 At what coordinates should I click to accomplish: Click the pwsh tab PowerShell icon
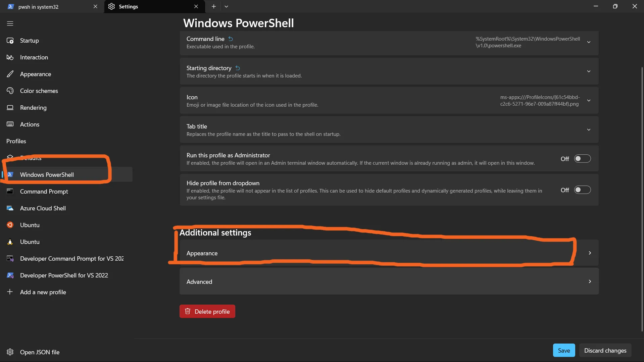click(x=11, y=6)
